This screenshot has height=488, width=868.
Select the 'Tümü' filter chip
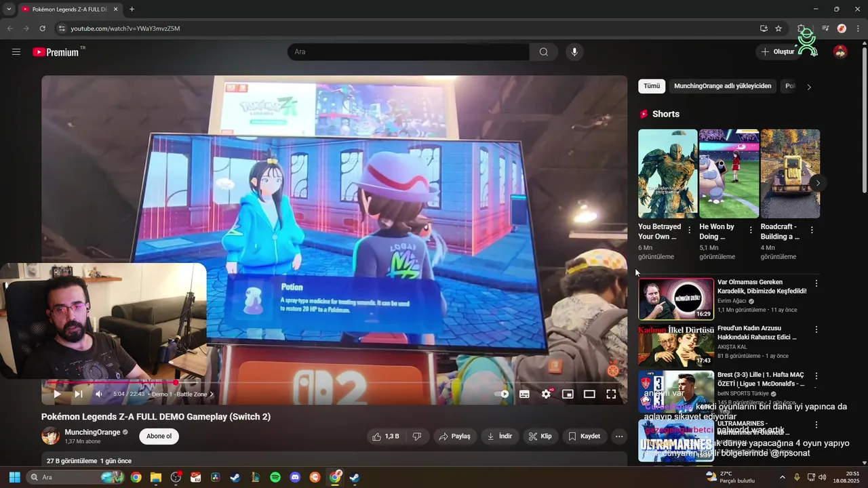pyautogui.click(x=652, y=86)
